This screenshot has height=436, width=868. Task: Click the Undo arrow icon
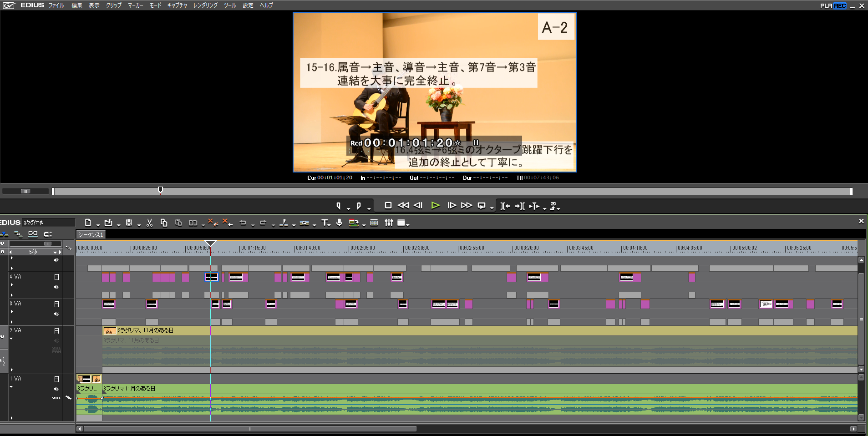(x=243, y=223)
